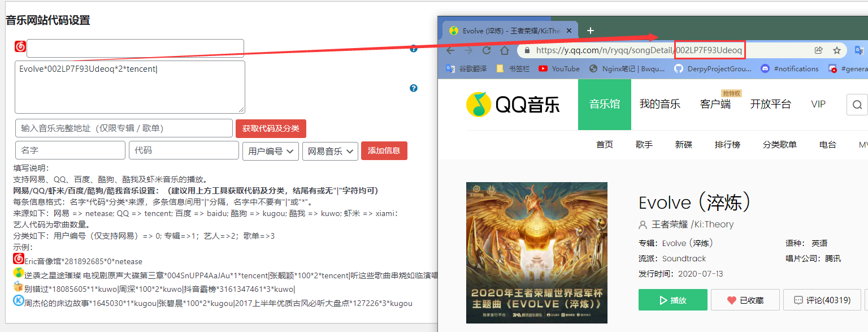
Task: Bookmark this page with the star icon
Action: [x=837, y=50]
